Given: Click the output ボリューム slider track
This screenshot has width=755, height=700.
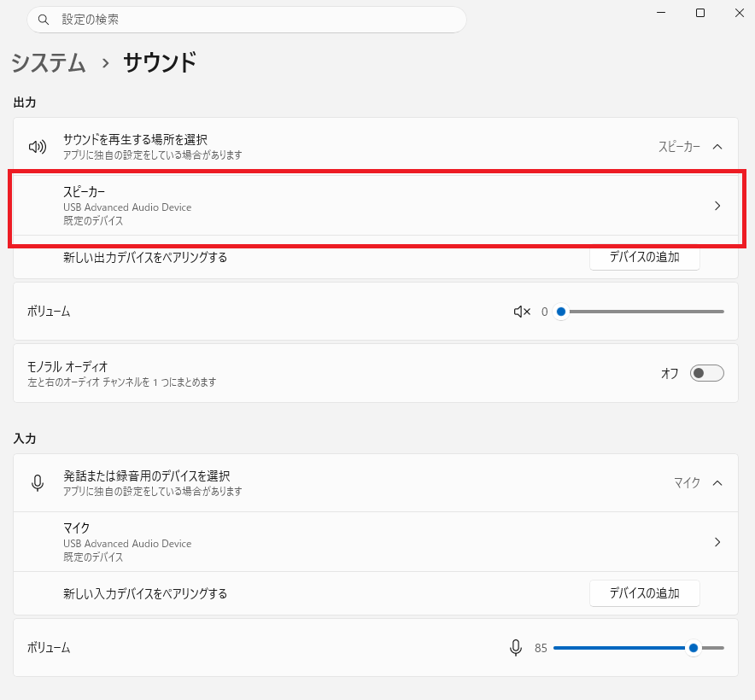Looking at the screenshot, I should tap(641, 312).
